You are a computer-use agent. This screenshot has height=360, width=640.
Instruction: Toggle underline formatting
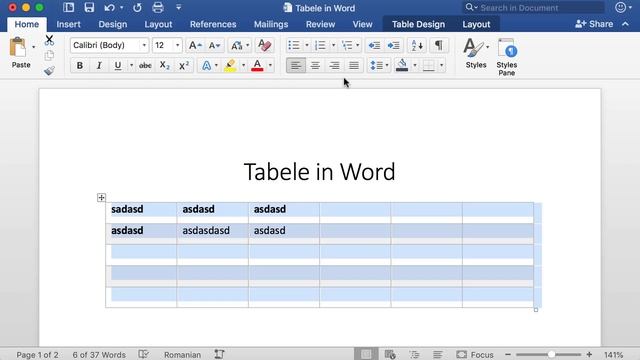(x=118, y=65)
